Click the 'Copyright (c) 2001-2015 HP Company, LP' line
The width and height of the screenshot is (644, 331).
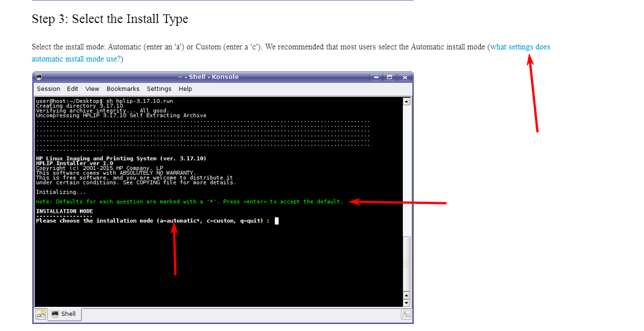coord(99,168)
